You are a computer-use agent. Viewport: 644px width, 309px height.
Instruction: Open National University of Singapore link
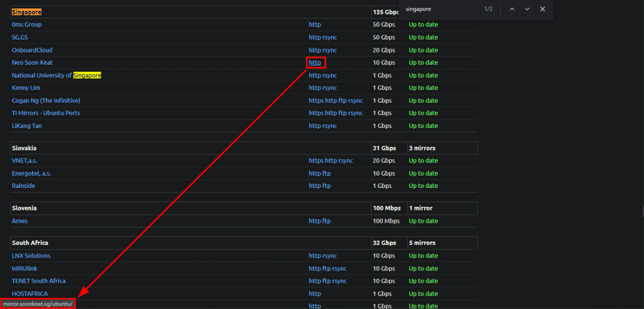click(56, 75)
